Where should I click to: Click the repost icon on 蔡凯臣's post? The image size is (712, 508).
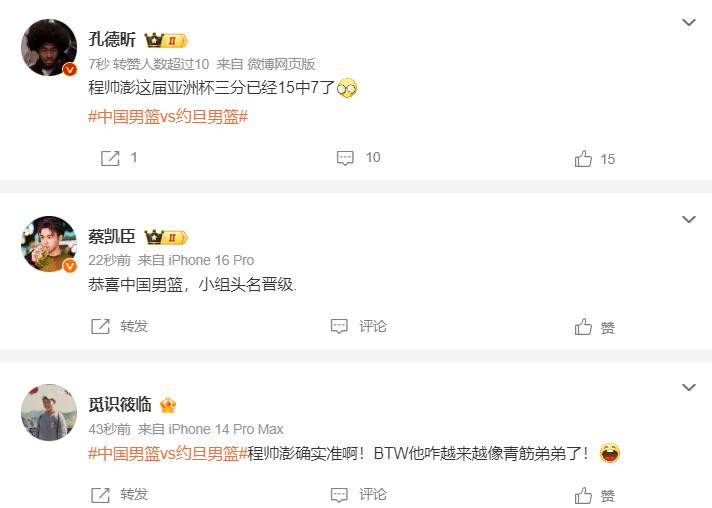[x=100, y=326]
